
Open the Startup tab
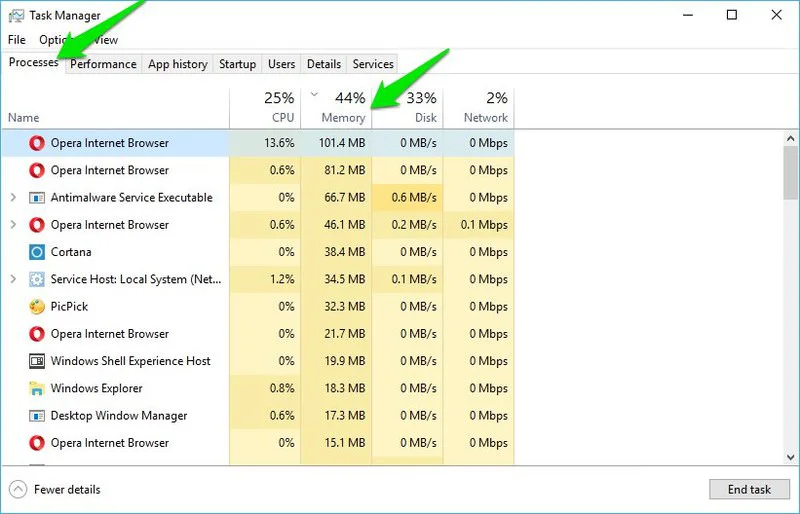click(x=237, y=64)
